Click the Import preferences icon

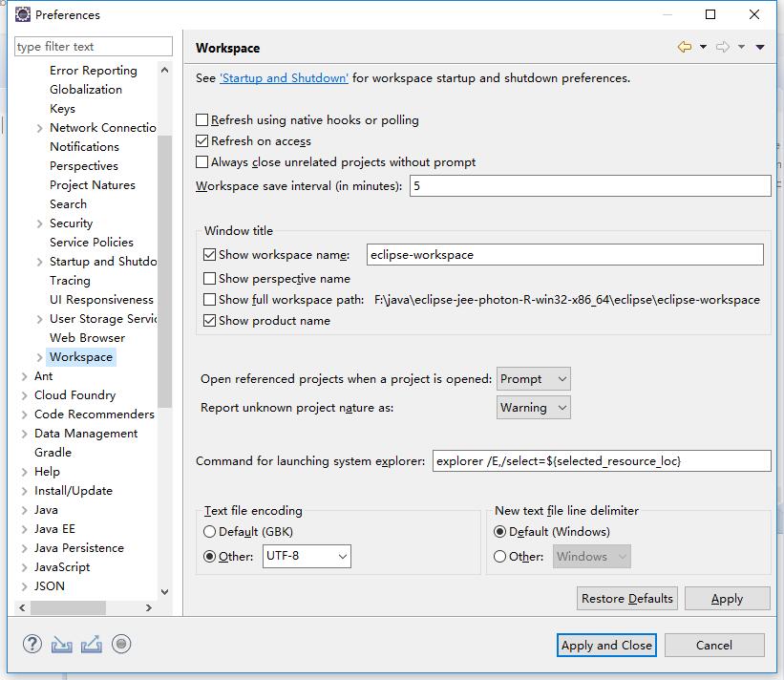tap(61, 645)
